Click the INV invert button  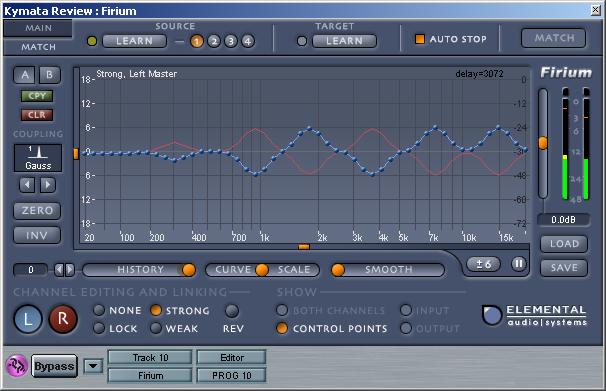[37, 235]
